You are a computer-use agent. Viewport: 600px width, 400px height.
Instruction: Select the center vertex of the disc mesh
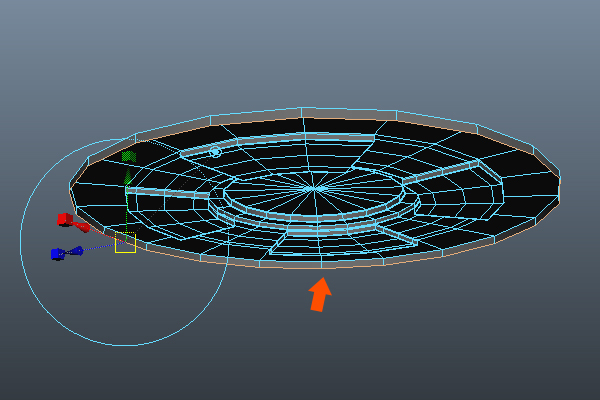[315, 188]
